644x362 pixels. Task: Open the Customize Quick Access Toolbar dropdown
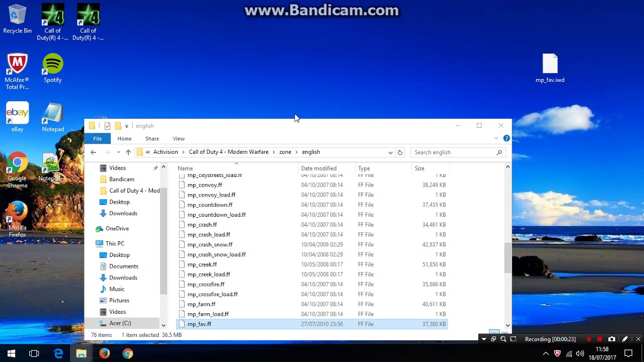pos(126,126)
